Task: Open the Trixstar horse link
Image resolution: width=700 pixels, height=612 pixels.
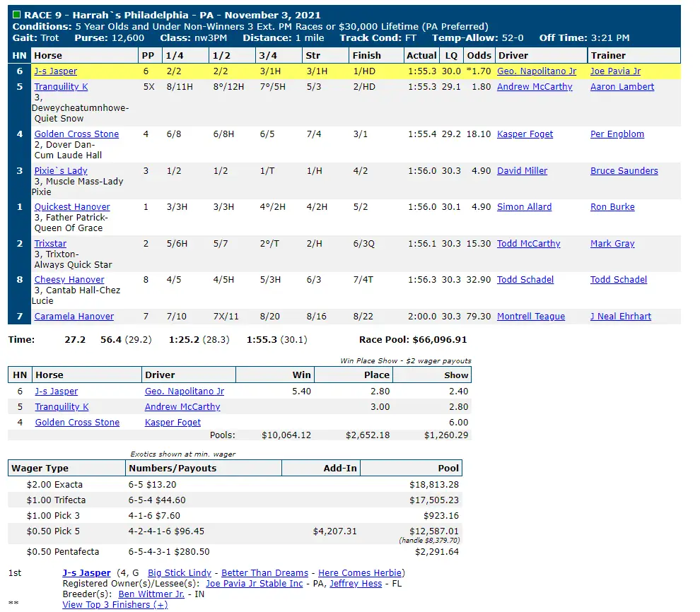Action: point(50,244)
